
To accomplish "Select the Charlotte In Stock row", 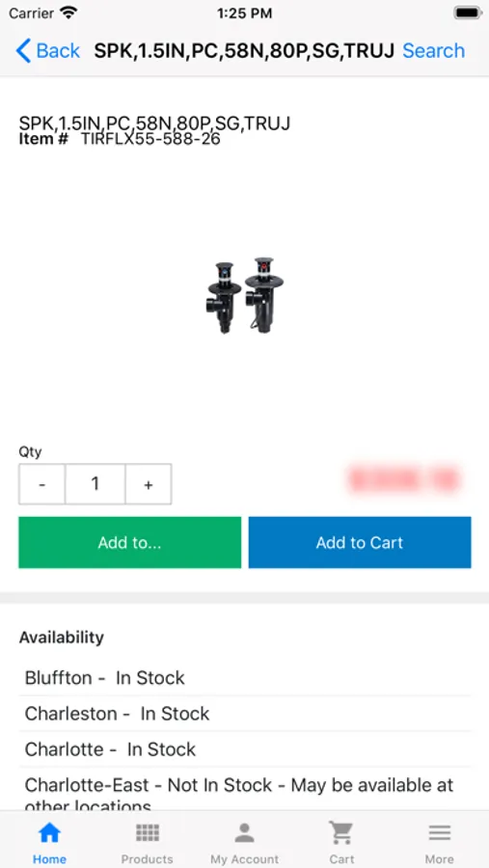I will (245, 749).
